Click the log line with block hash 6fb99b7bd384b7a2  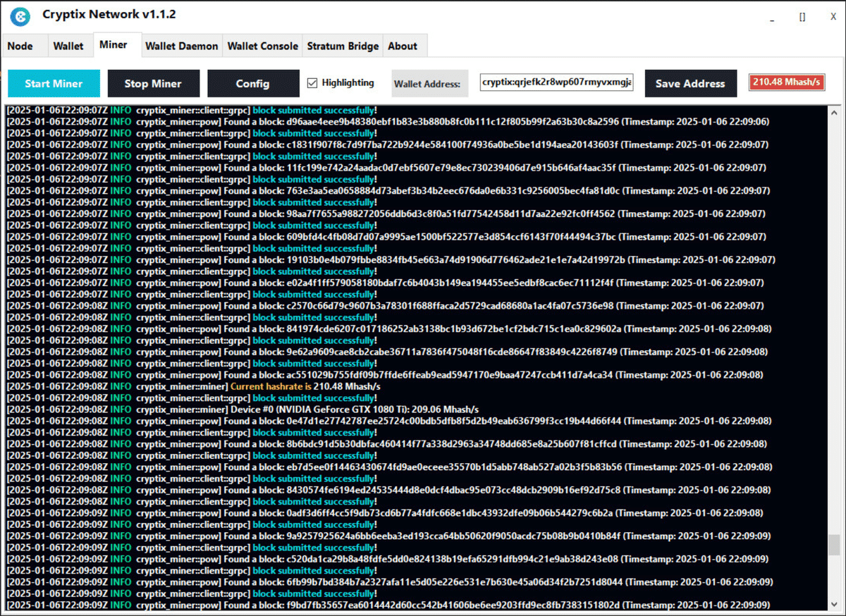(390, 582)
